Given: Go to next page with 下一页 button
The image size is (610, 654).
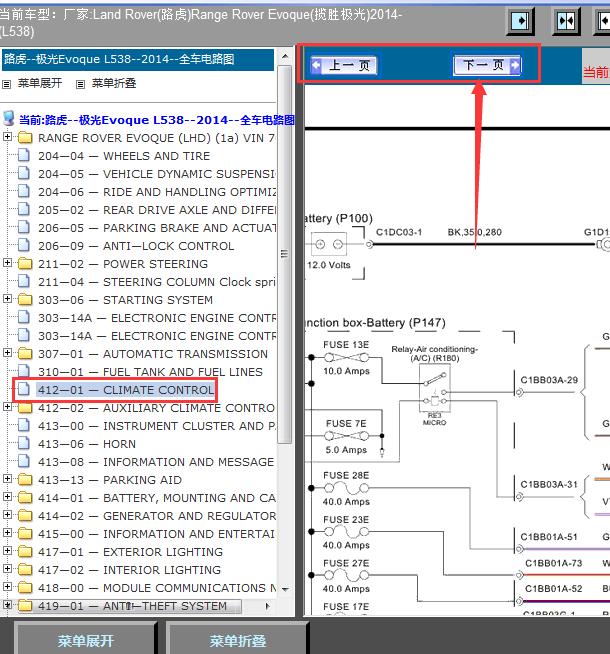Looking at the screenshot, I should (x=487, y=65).
